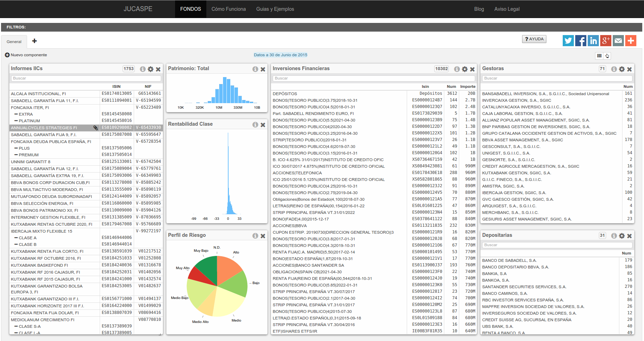Close the Patrimonio: Total panel
The height and width of the screenshot is (341, 644).
(x=263, y=69)
